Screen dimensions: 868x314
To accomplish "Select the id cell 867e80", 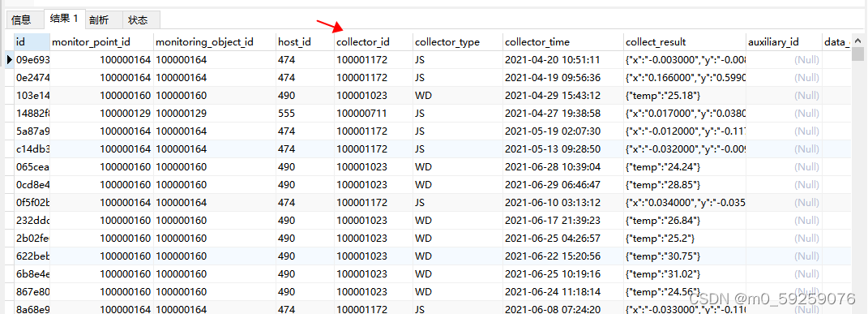I will coord(32,292).
